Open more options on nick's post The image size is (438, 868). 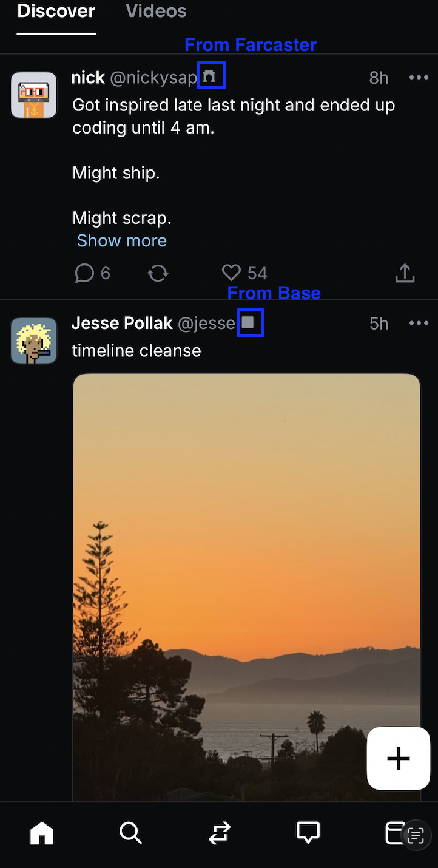[419, 78]
